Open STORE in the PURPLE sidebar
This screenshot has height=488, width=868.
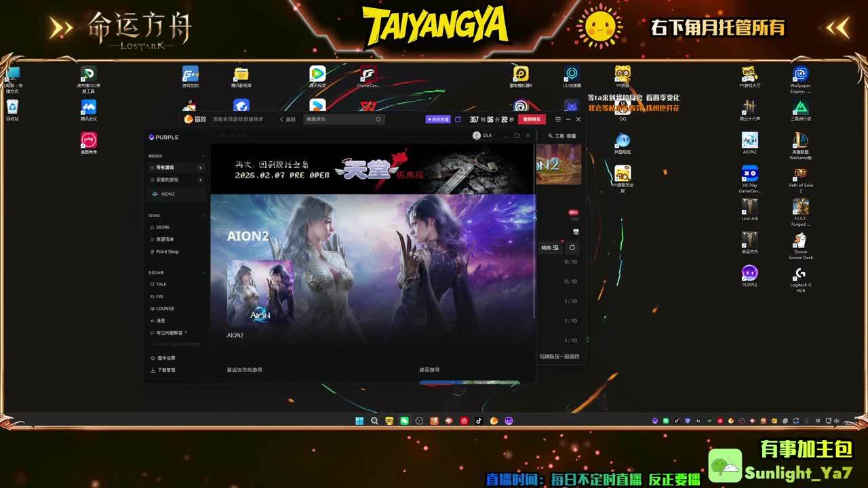click(163, 227)
